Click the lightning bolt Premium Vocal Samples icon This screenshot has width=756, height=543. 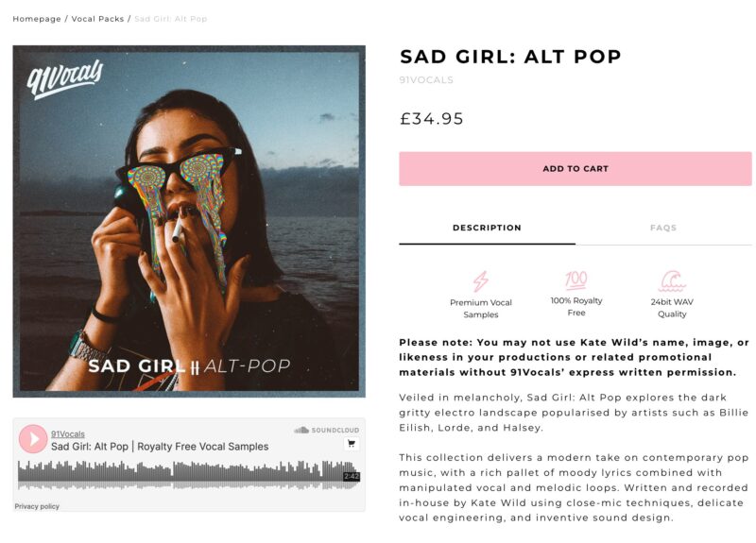[x=481, y=281]
